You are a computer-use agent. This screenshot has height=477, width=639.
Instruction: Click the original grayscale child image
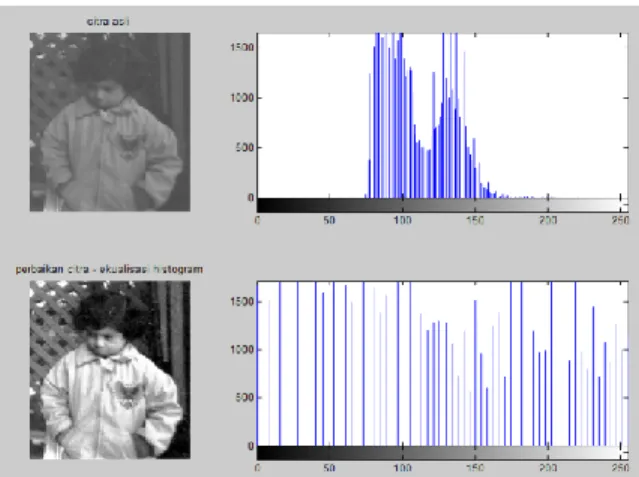coord(110,122)
